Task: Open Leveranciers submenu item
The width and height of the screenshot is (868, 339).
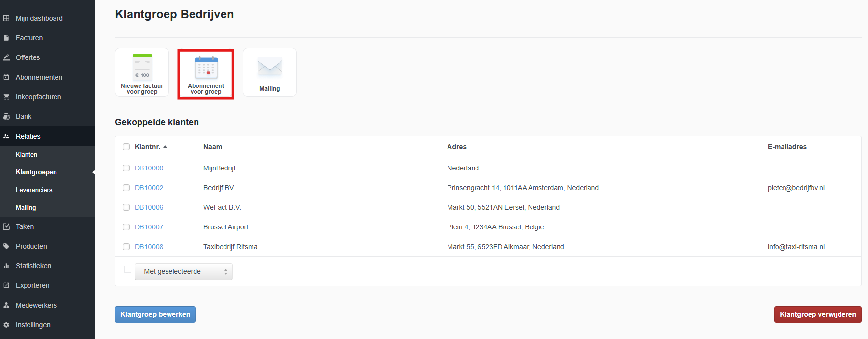Action: click(x=34, y=190)
